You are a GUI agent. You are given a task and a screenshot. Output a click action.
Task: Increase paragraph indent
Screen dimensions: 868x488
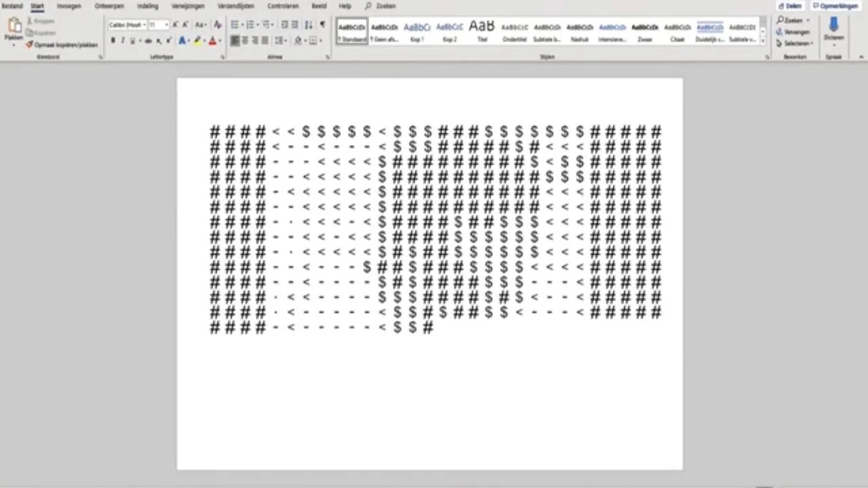pyautogui.click(x=295, y=24)
